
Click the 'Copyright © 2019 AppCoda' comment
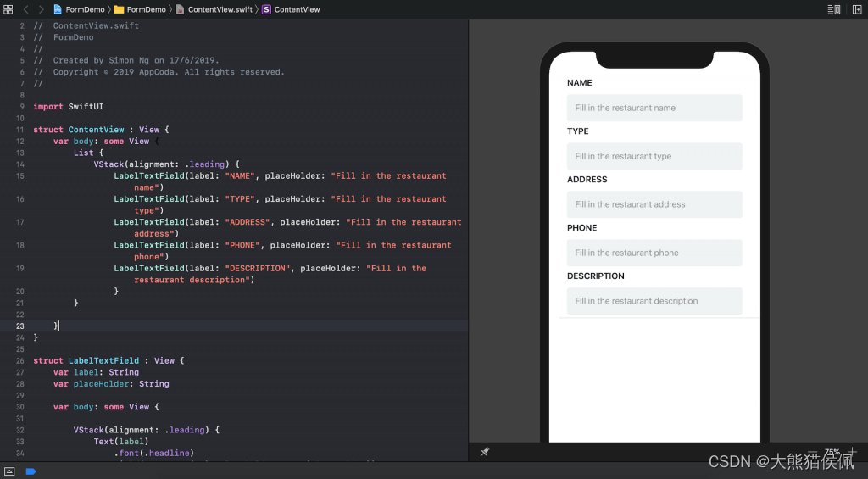tap(159, 72)
